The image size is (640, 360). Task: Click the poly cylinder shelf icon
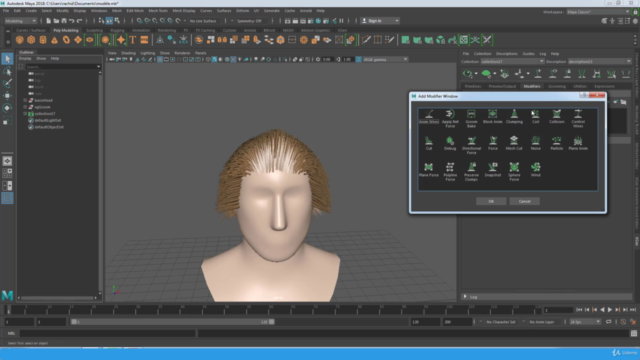coord(43,40)
